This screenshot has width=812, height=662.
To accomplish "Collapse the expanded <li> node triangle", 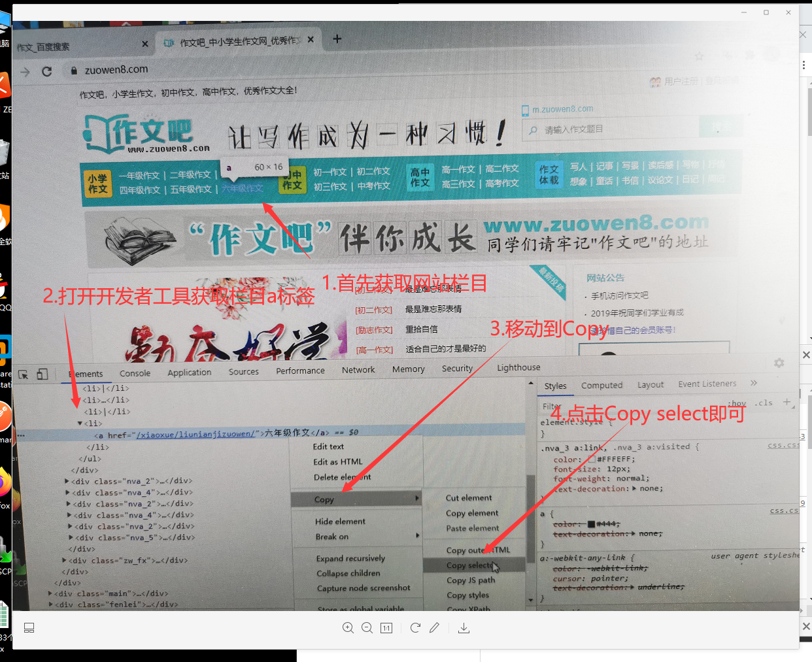I will click(80, 423).
